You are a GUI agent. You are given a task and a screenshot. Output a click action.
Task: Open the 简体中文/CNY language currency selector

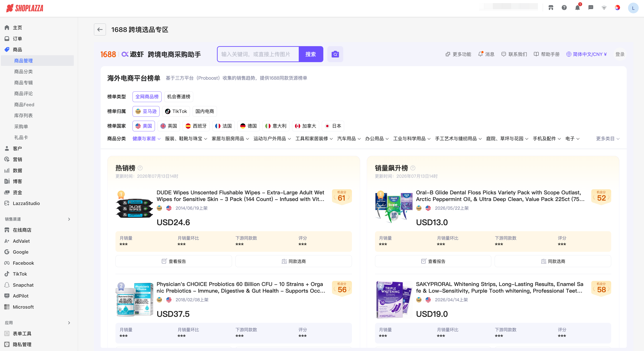coord(587,54)
